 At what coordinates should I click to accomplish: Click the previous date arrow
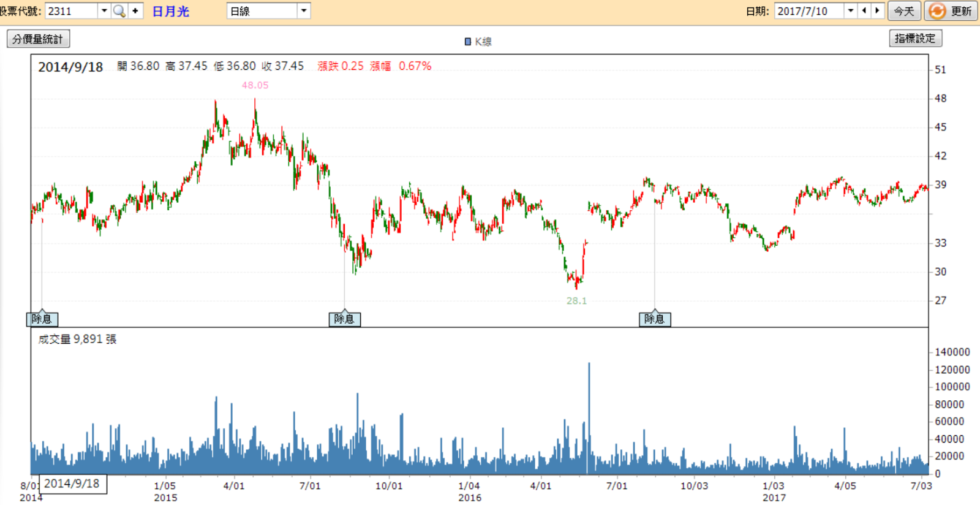864,10
